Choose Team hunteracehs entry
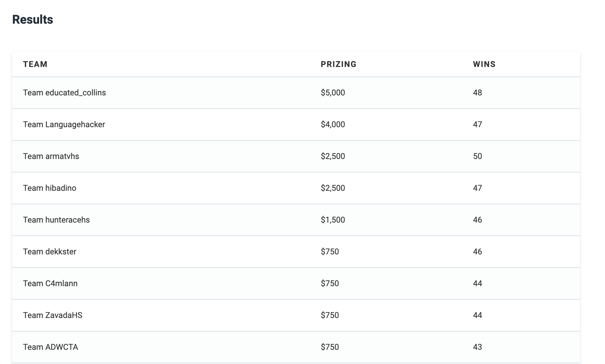The image size is (605, 364). (x=57, y=220)
